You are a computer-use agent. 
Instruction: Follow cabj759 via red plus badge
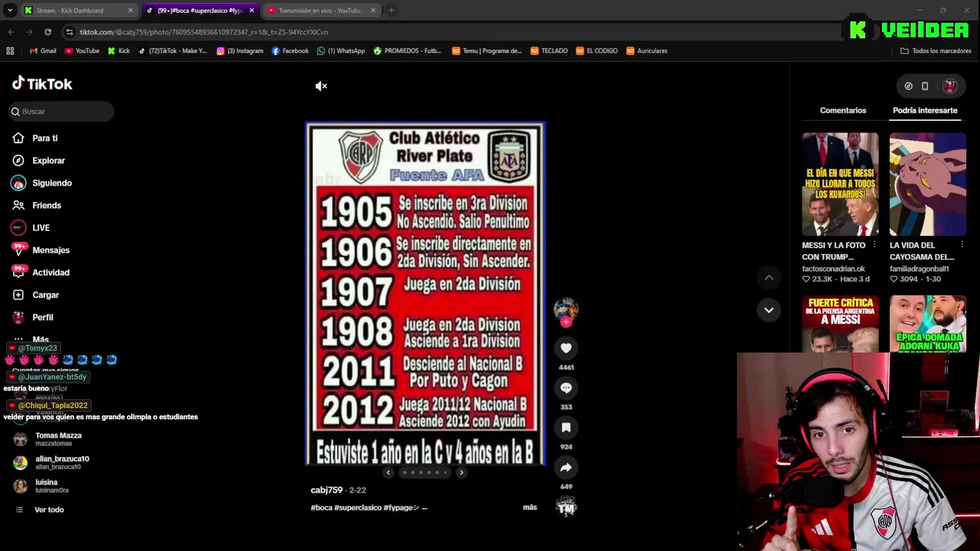point(566,322)
